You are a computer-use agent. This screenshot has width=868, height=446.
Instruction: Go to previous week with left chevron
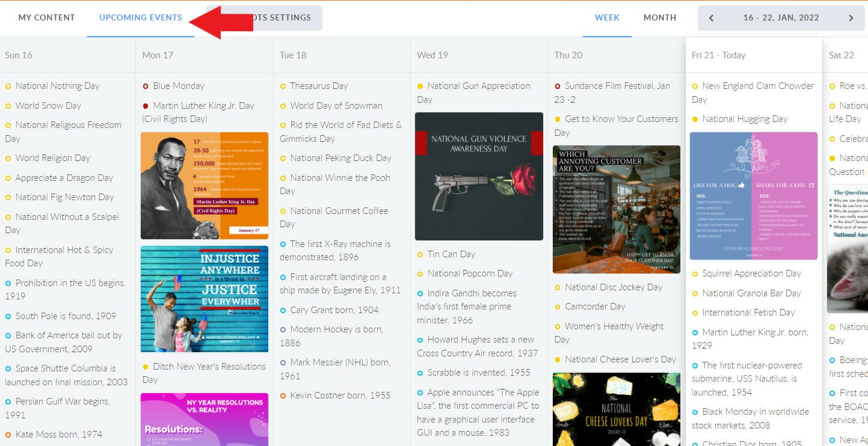click(x=711, y=18)
